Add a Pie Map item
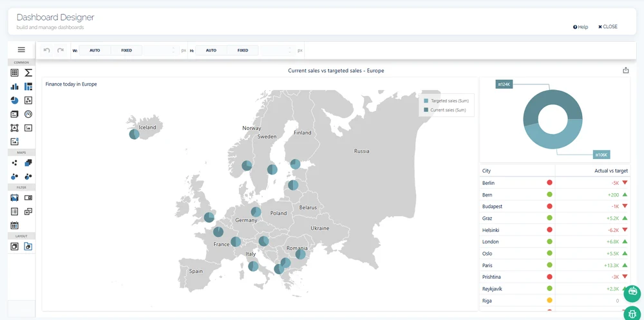Image resolution: width=644 pixels, height=320 pixels. coord(28,176)
